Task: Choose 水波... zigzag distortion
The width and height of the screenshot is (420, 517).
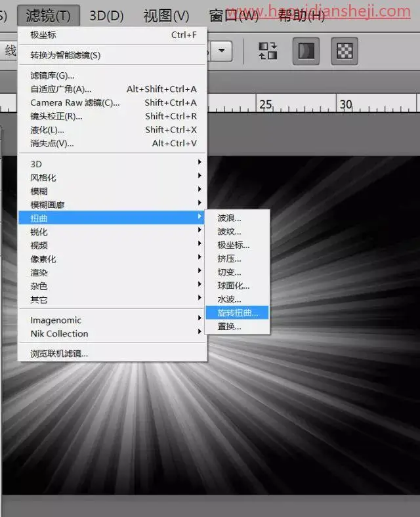Action: point(237,299)
